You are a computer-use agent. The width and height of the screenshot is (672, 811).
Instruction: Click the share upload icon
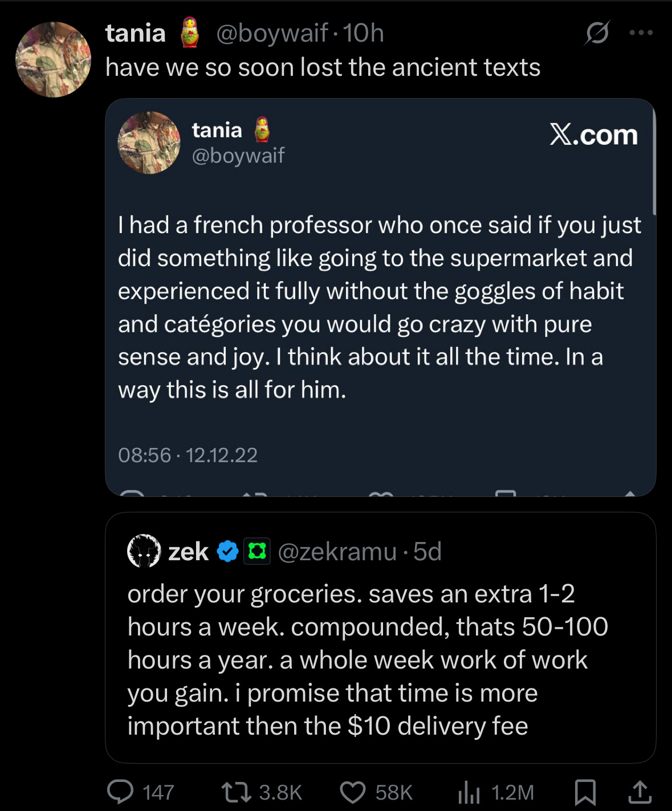coord(640,792)
